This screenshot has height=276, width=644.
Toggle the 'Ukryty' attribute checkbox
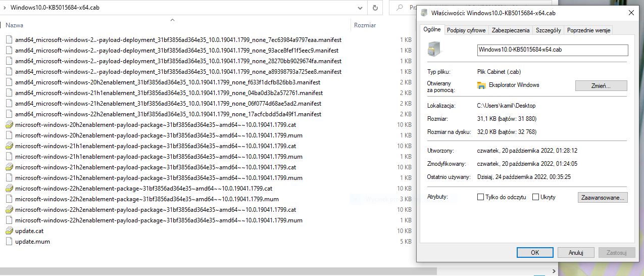535,197
